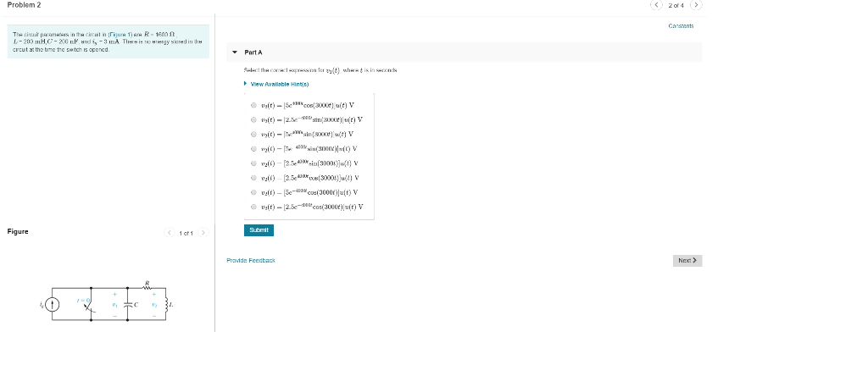Image resolution: width=868 pixels, height=387 pixels.
Task: Select the sixth answer option radio button
Action: (253, 178)
